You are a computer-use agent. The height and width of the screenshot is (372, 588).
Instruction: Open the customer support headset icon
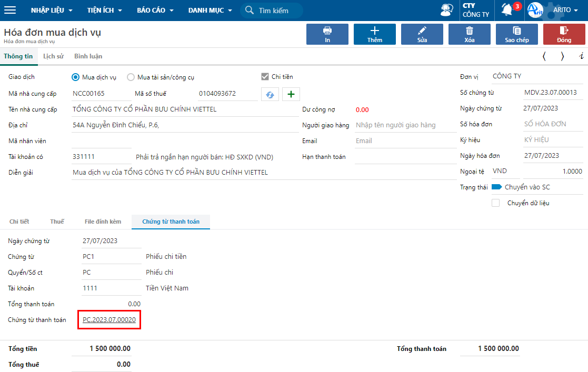click(x=447, y=11)
